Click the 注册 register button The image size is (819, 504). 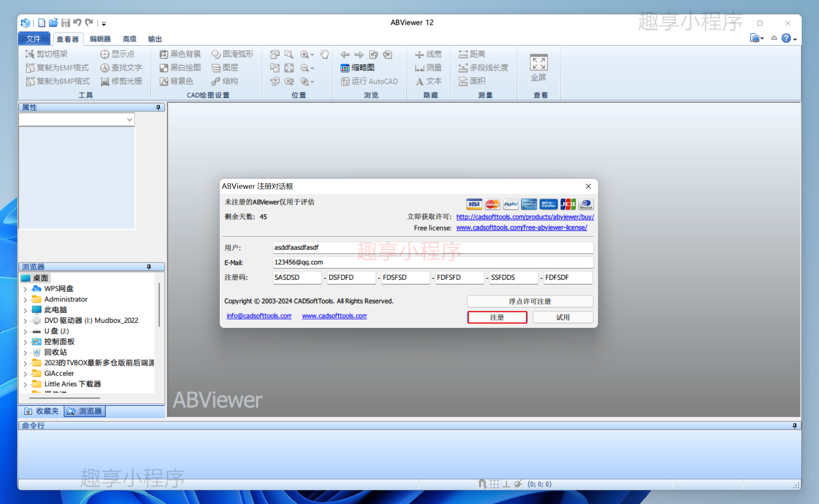(x=497, y=317)
